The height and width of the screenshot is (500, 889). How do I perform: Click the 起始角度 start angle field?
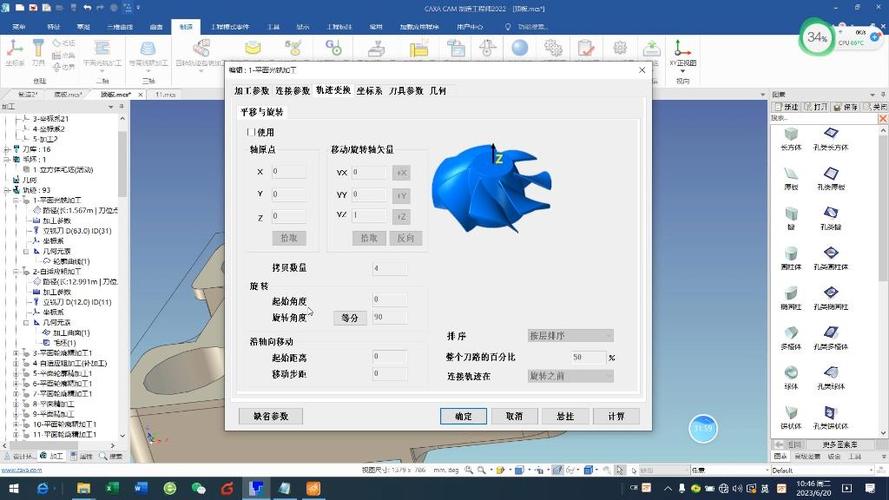point(390,299)
